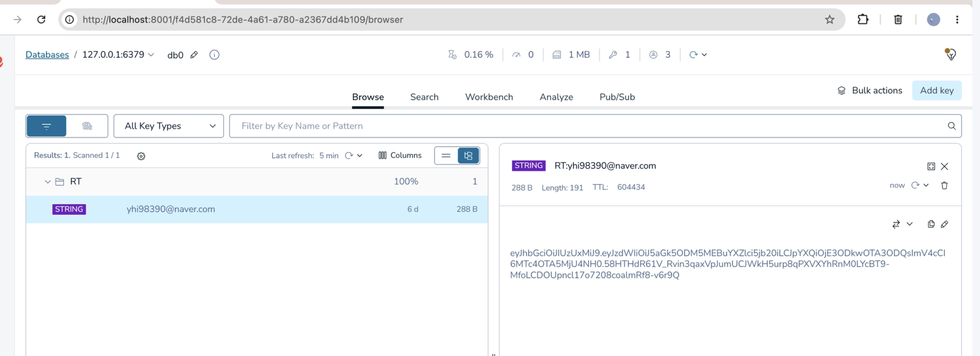The width and height of the screenshot is (980, 356).
Task: Edit the TTL value 604434
Action: 631,187
